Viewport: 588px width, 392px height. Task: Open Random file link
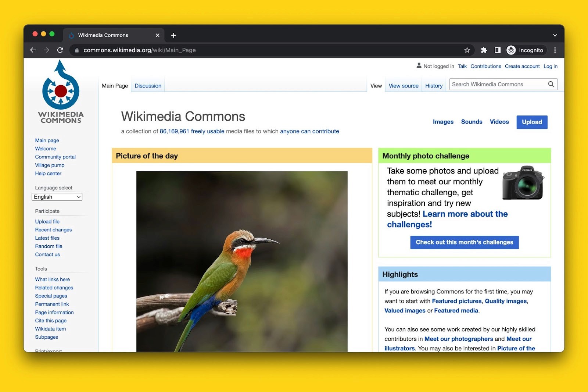(x=49, y=246)
